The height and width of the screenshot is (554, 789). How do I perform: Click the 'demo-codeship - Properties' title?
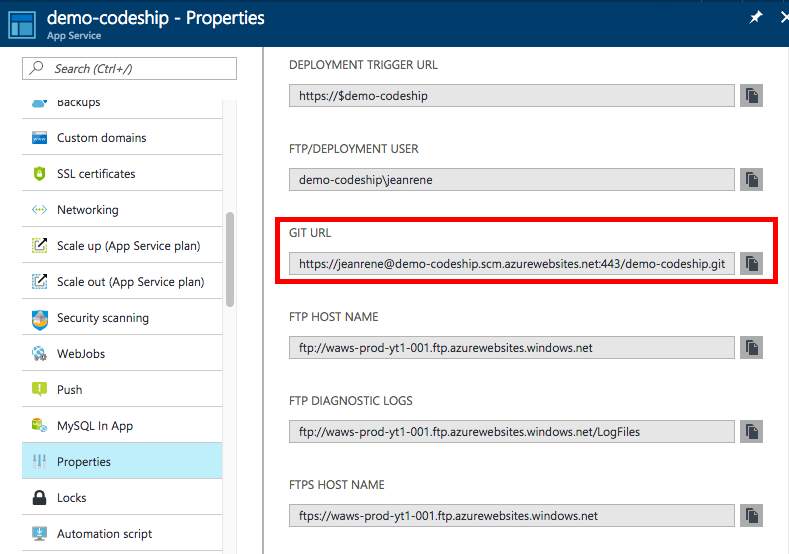(155, 18)
